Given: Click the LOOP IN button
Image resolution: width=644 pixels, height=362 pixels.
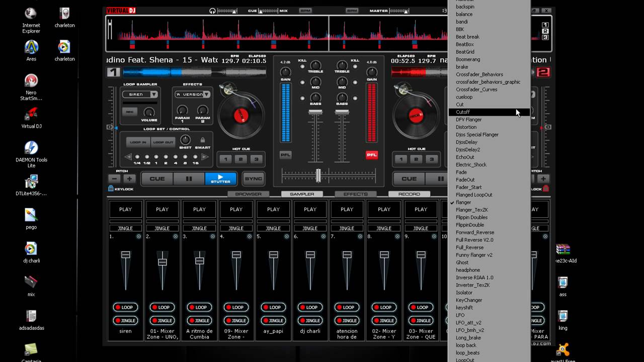Looking at the screenshot, I should click(x=138, y=142).
